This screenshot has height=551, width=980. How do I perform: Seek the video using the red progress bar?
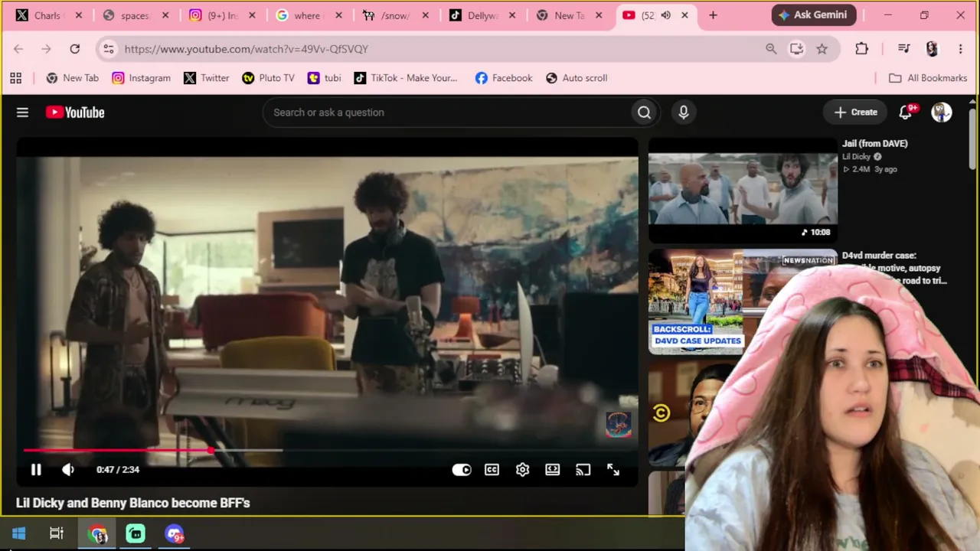(327, 451)
